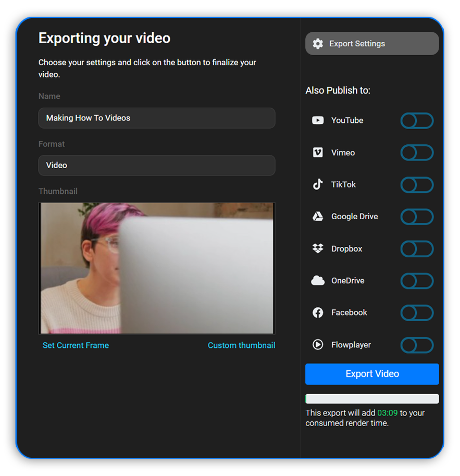Enable publishing to YouTube
Image resolution: width=460 pixels, height=476 pixels.
[x=417, y=120]
